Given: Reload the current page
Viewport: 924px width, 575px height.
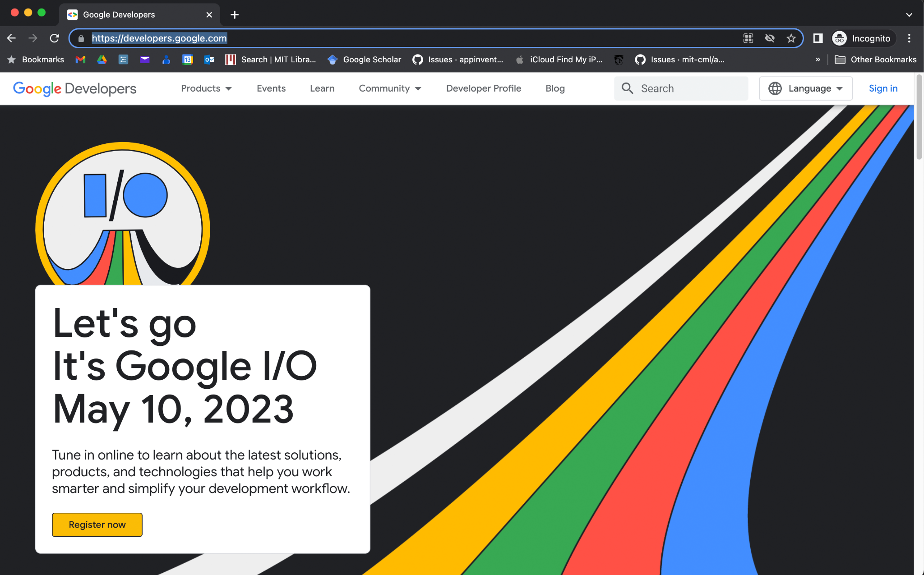Looking at the screenshot, I should coord(54,38).
